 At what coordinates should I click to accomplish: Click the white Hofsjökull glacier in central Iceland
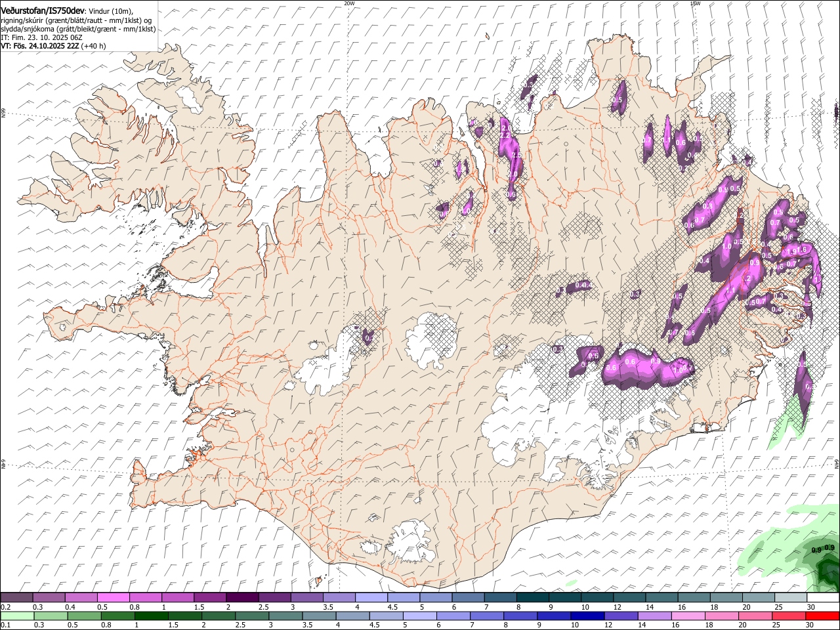(x=431, y=340)
